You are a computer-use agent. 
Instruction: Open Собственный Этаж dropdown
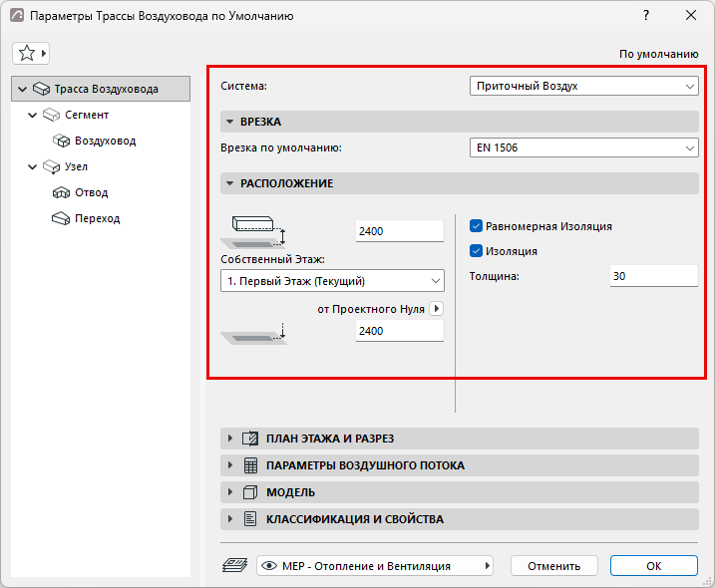click(x=332, y=281)
